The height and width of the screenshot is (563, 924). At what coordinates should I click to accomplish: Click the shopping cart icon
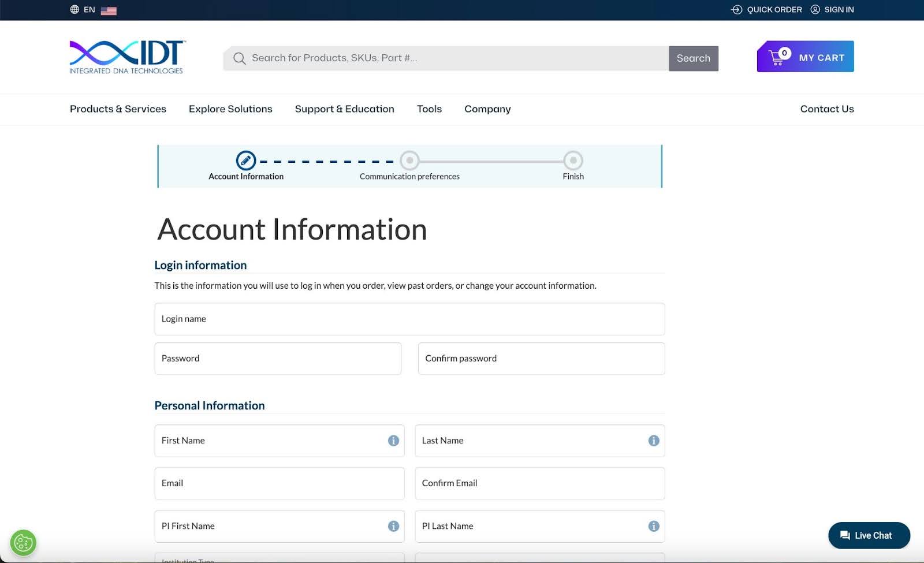(x=777, y=57)
